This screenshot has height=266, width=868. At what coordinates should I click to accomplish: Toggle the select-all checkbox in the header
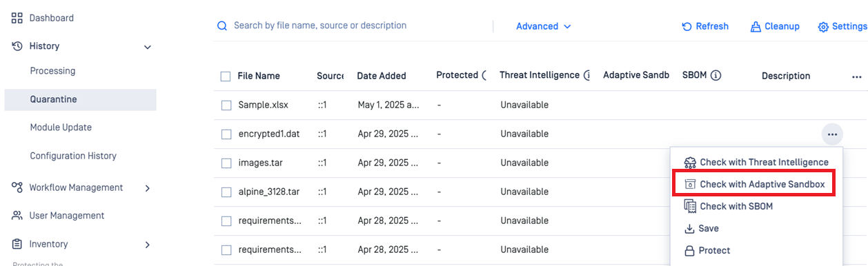click(x=226, y=76)
